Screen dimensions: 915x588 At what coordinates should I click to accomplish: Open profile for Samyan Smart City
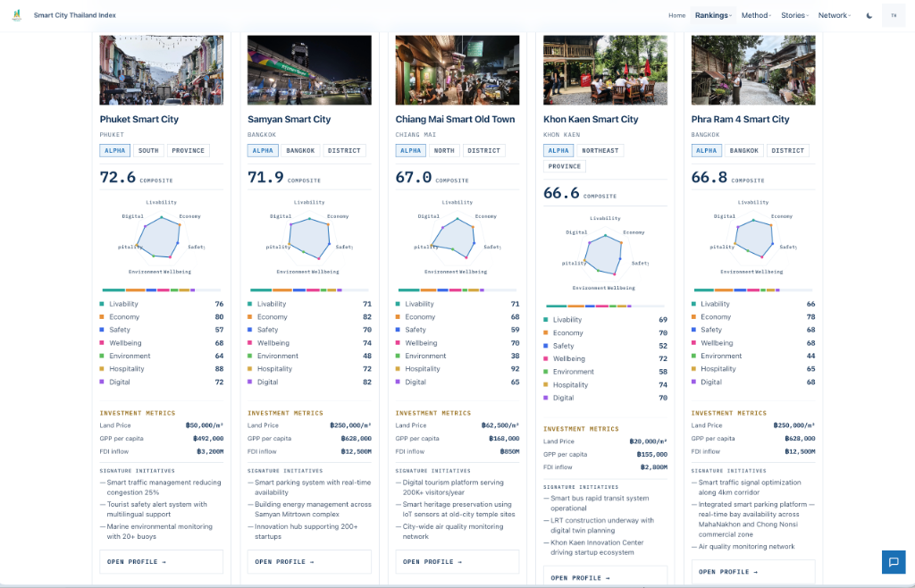[309, 562]
